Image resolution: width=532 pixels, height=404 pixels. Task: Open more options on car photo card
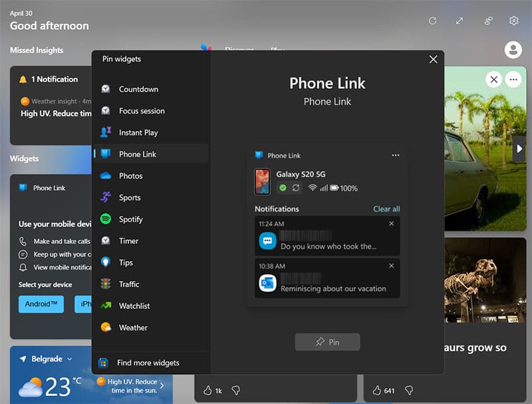(513, 80)
